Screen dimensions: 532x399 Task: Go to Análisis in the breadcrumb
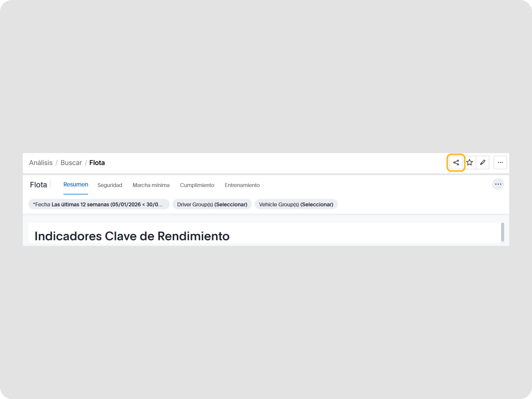tap(41, 163)
